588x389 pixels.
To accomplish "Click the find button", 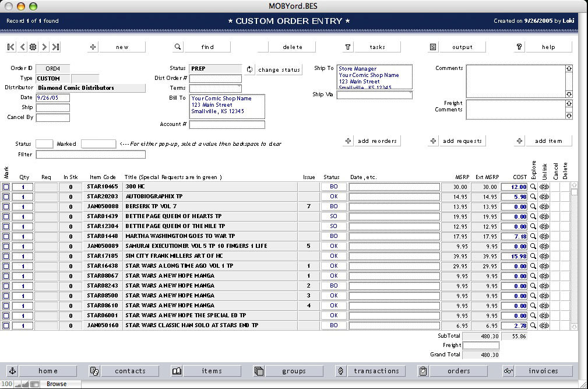I will click(207, 47).
